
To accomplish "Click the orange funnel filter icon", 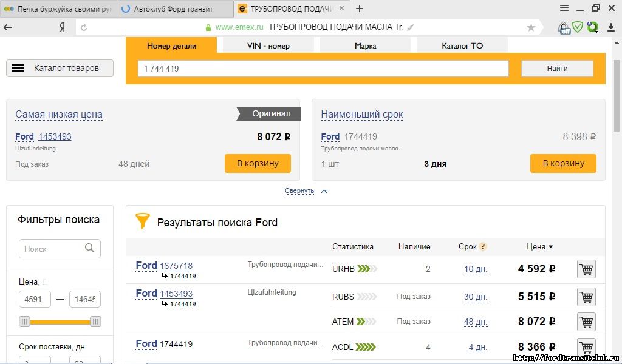I will (x=142, y=221).
